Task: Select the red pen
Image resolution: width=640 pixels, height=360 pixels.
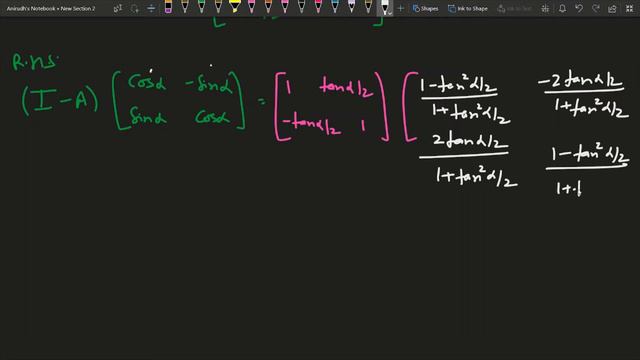Action: 318,7
